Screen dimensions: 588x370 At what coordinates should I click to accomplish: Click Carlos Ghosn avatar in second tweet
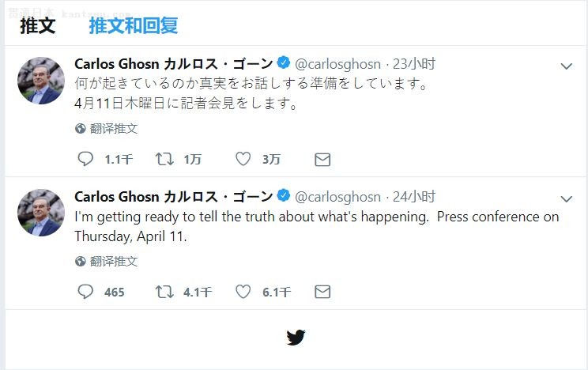point(41,213)
